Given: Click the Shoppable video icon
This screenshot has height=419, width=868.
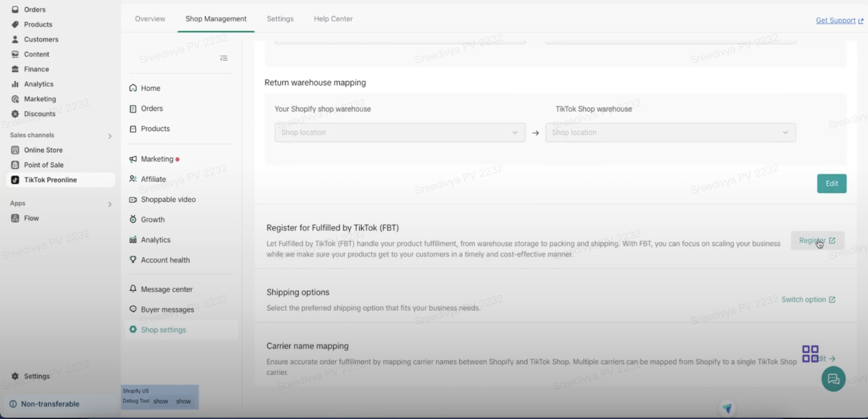Looking at the screenshot, I should click(x=133, y=200).
